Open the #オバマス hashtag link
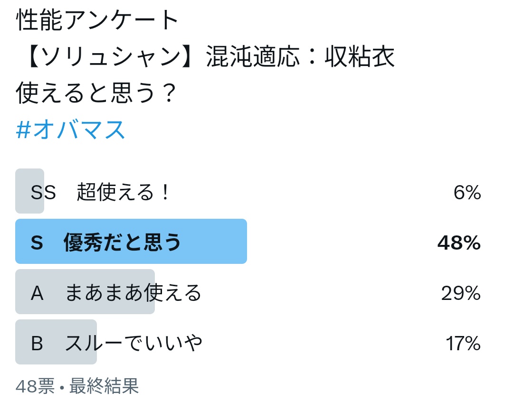Image resolution: width=505 pixels, height=420 pixels. pyautogui.click(x=70, y=130)
